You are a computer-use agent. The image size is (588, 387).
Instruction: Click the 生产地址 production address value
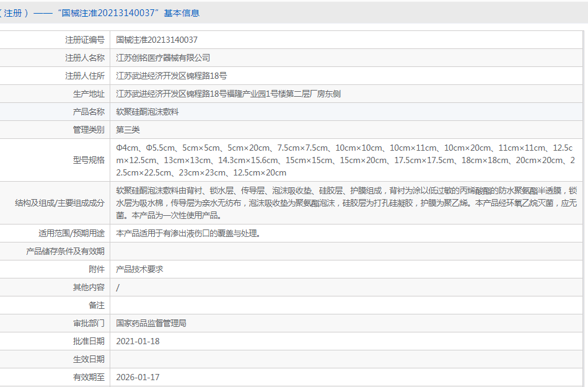click(228, 94)
